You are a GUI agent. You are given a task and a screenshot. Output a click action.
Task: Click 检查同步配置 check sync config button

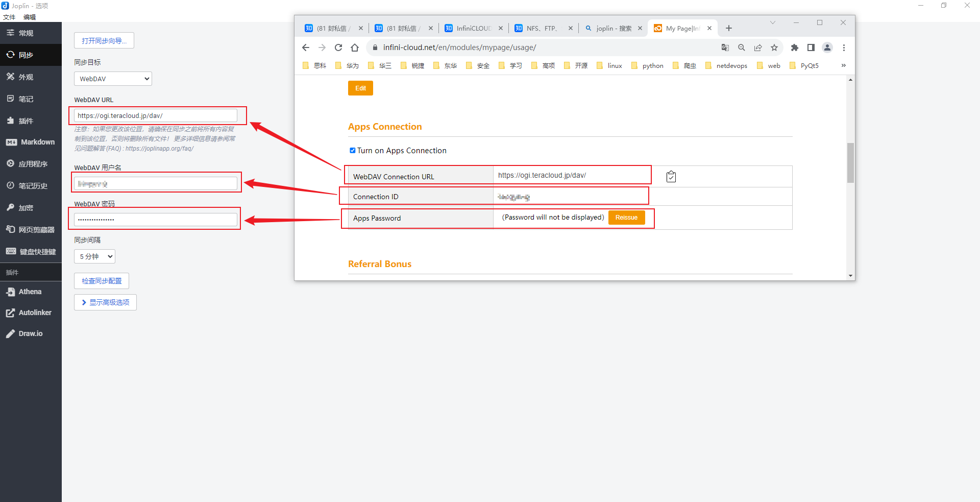coord(102,281)
